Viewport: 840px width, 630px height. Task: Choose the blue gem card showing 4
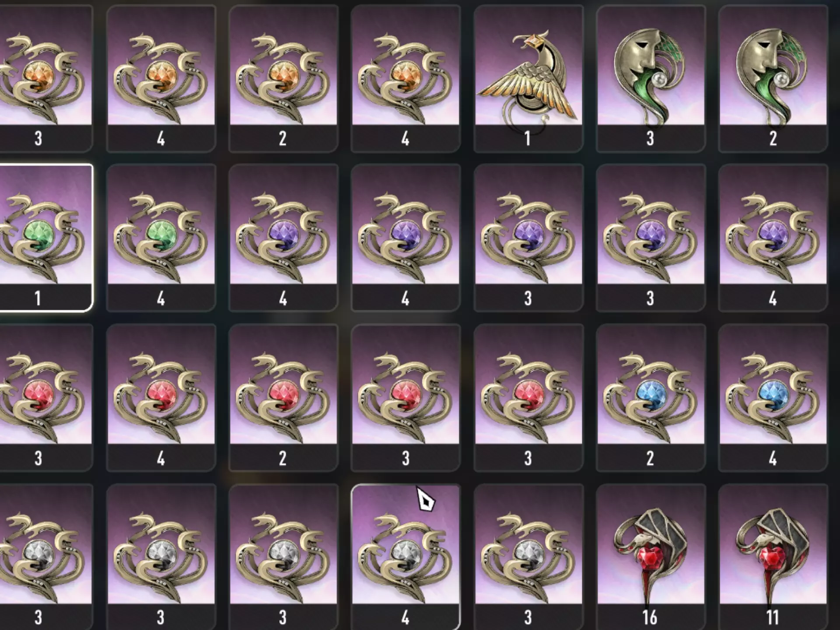[x=773, y=398]
